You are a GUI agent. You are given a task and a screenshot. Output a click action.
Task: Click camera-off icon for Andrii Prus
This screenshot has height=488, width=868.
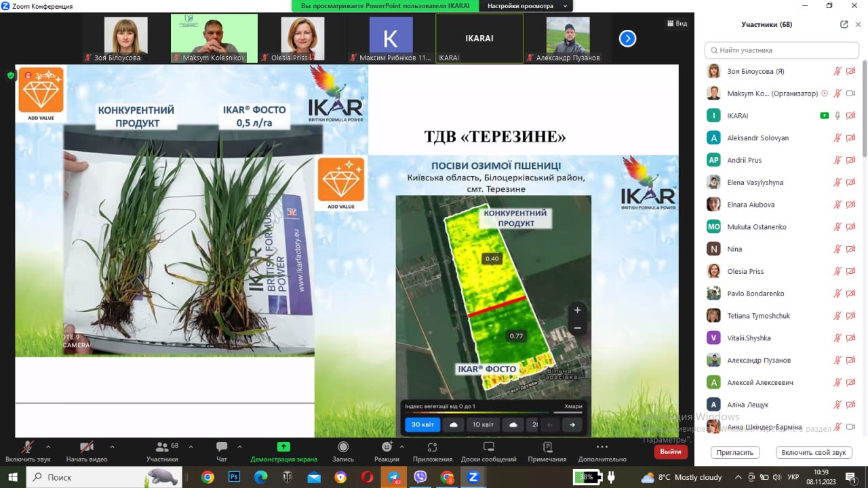pyautogui.click(x=850, y=161)
